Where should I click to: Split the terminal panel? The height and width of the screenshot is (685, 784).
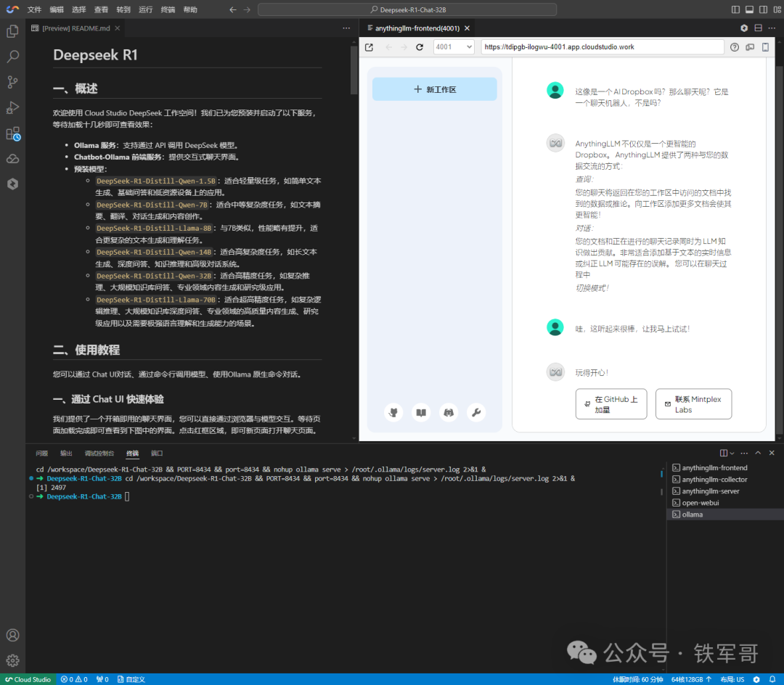point(723,454)
